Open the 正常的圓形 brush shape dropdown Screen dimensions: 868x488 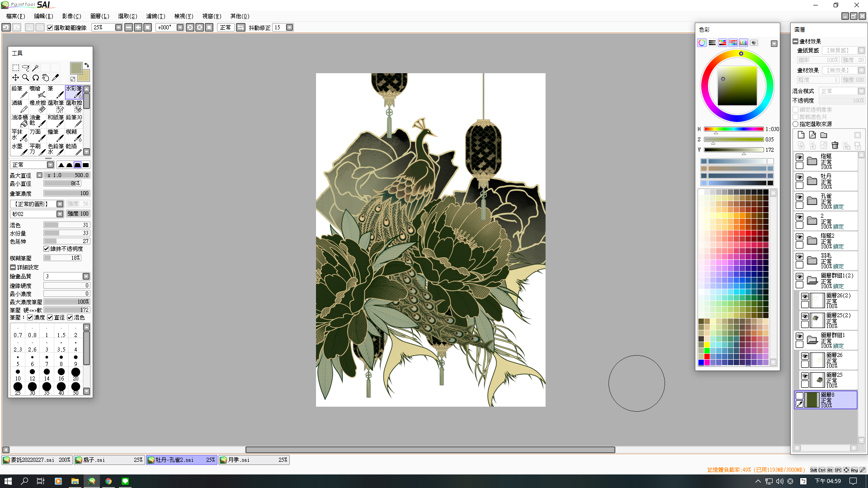tap(60, 204)
